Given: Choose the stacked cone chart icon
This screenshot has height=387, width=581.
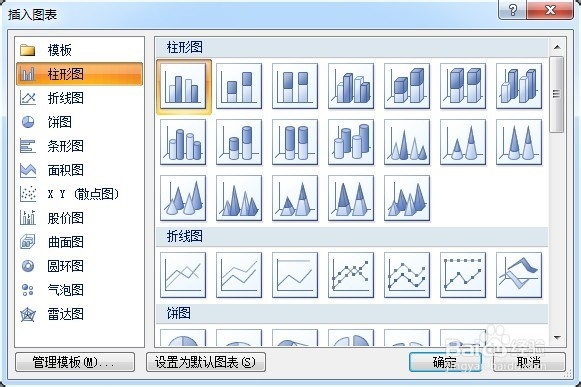Looking at the screenshot, I should pos(463,142).
